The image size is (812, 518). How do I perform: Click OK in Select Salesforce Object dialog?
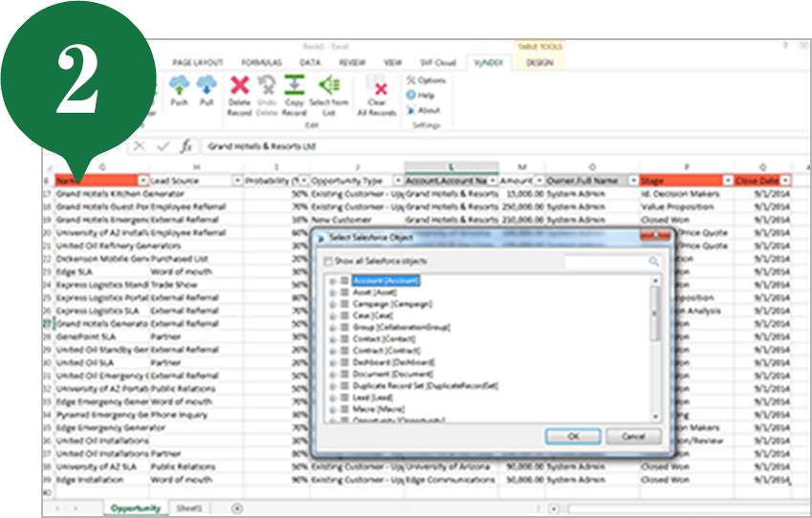coord(573,436)
